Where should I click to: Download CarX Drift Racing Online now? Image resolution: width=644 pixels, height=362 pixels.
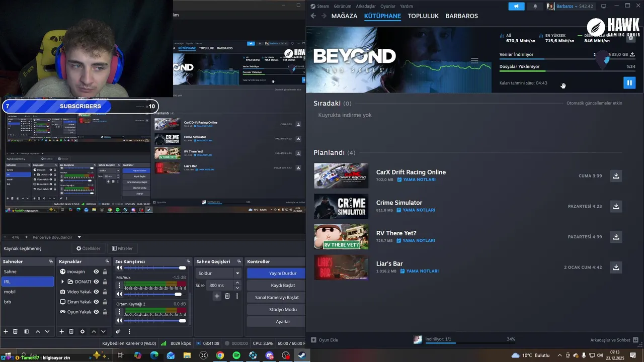[x=616, y=175]
